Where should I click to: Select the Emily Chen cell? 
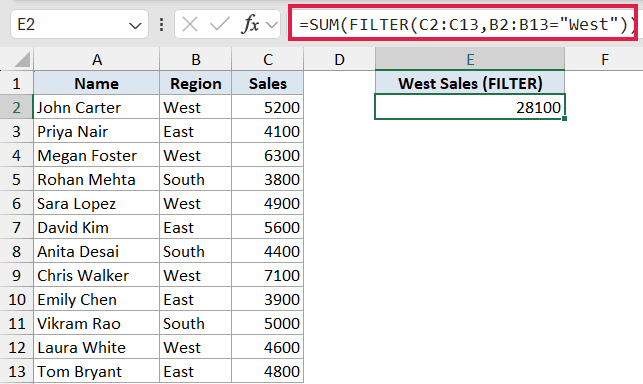(x=96, y=299)
